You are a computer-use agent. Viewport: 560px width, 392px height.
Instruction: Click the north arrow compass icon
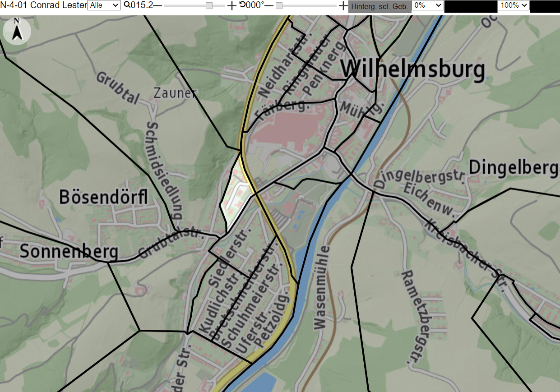[17, 31]
